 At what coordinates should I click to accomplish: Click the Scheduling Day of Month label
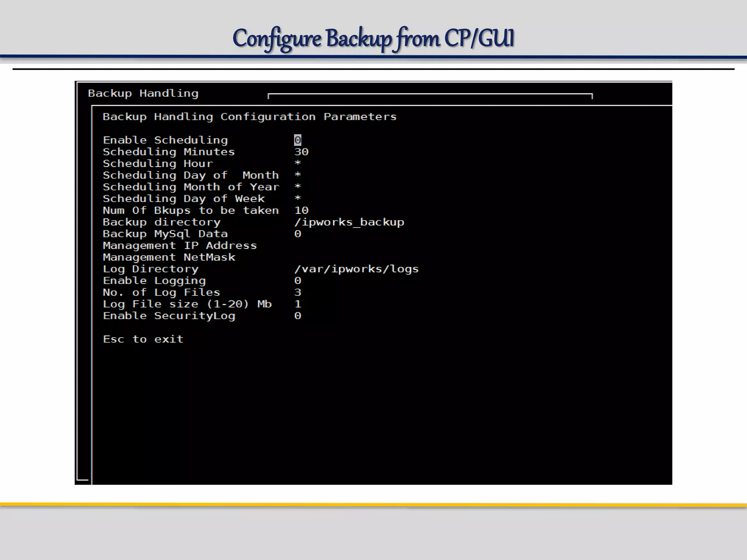coord(191,175)
